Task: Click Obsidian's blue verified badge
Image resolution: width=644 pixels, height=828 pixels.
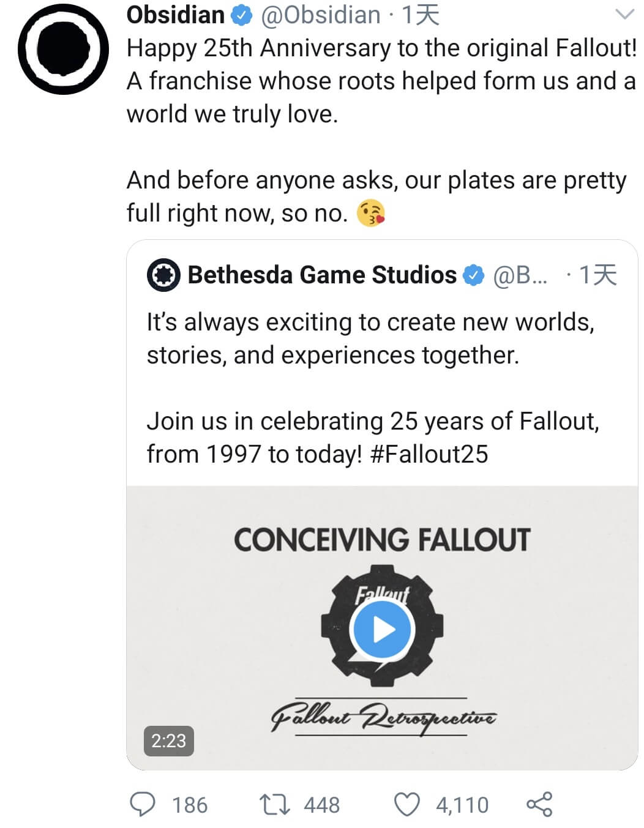Action: (241, 16)
